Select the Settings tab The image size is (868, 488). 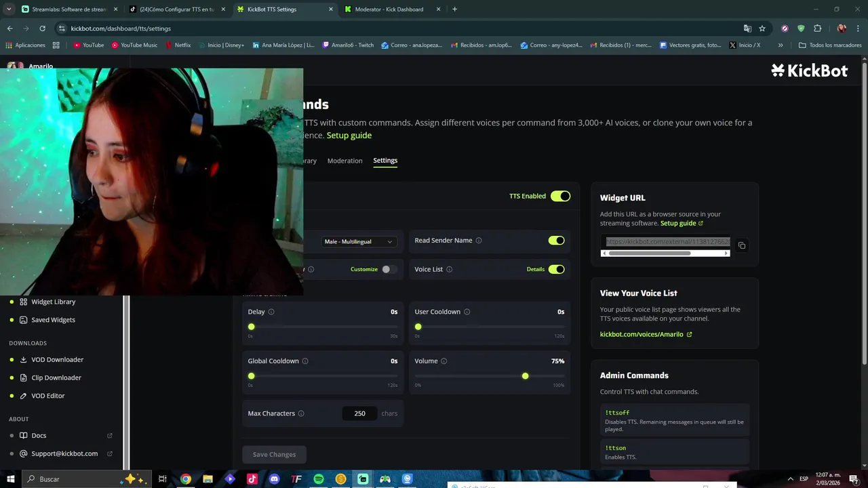pyautogui.click(x=385, y=161)
